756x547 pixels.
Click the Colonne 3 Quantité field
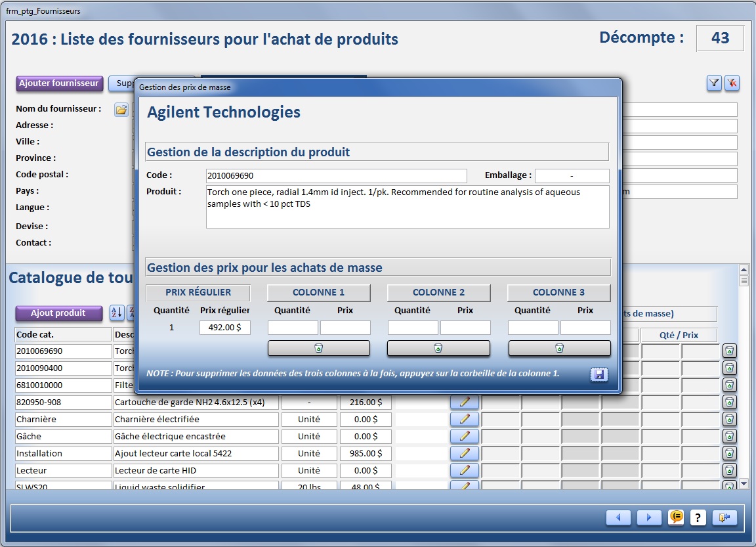(534, 328)
